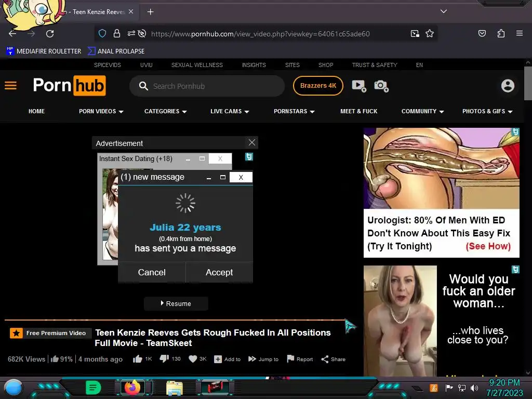Expand the PHOTOS & GIFS dropdown
The width and height of the screenshot is (532, 399).
pyautogui.click(x=487, y=111)
